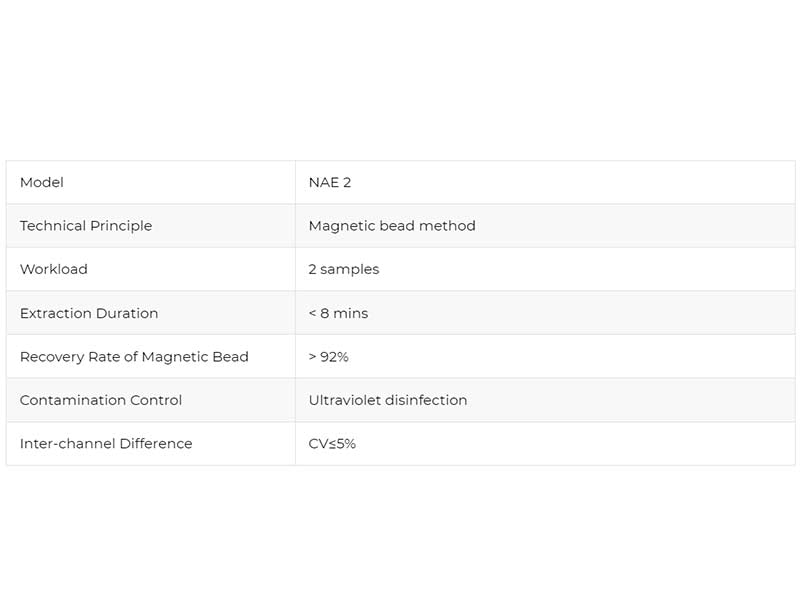The image size is (800, 600).
Task: Select the > 92% value cell
Action: click(x=328, y=357)
